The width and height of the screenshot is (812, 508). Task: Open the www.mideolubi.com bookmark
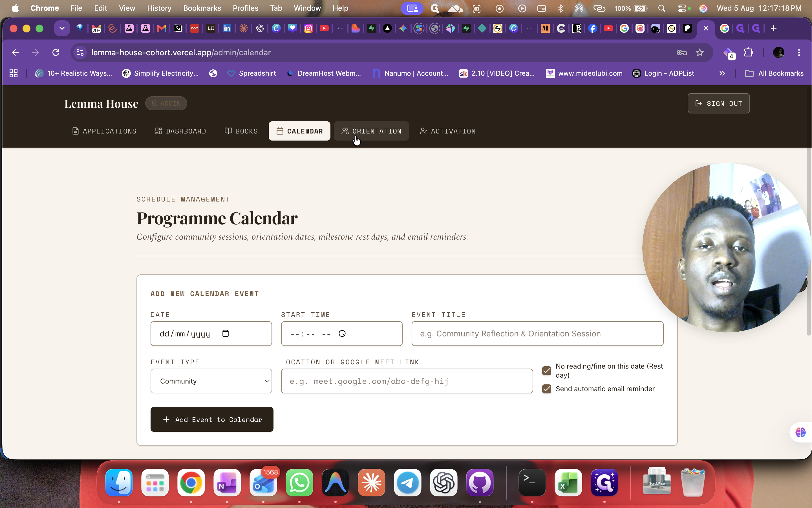pos(584,73)
